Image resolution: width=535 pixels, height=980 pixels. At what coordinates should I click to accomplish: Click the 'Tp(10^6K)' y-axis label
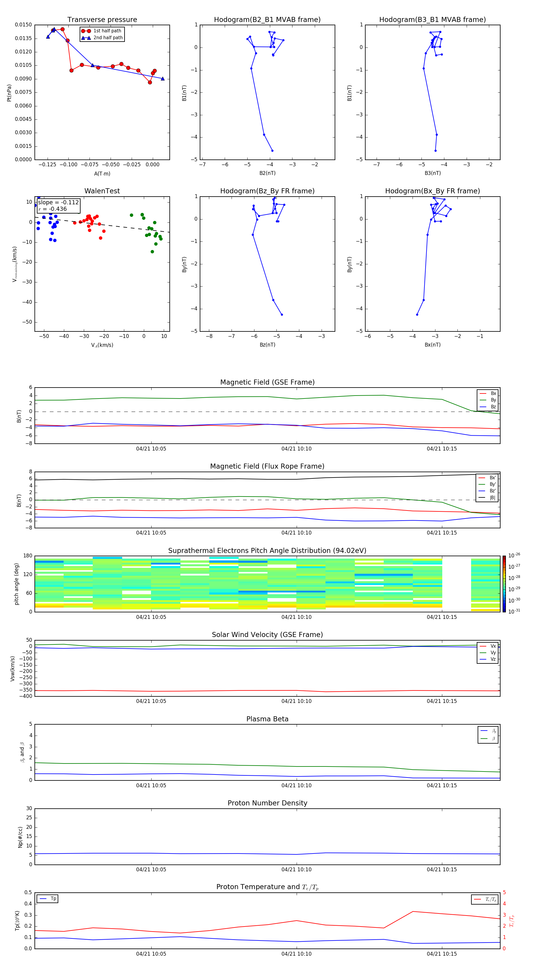point(17,921)
